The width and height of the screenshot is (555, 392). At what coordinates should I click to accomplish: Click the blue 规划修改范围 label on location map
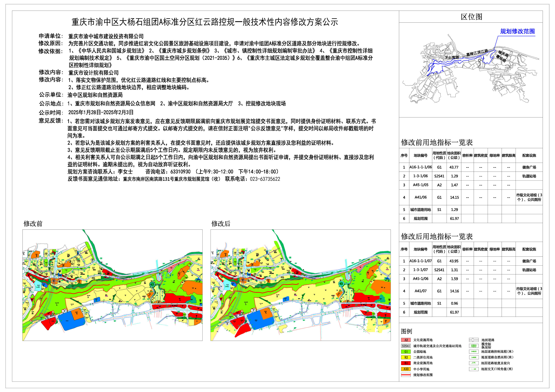517,31
